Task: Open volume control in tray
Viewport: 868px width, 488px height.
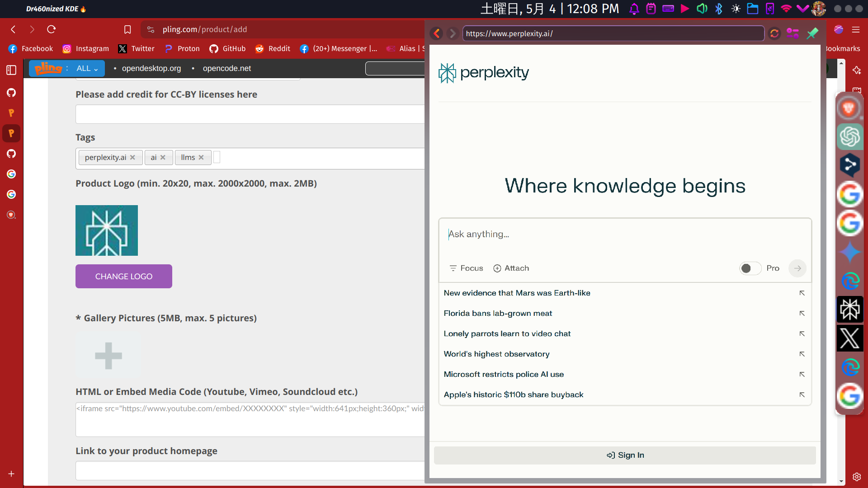Action: pos(702,9)
